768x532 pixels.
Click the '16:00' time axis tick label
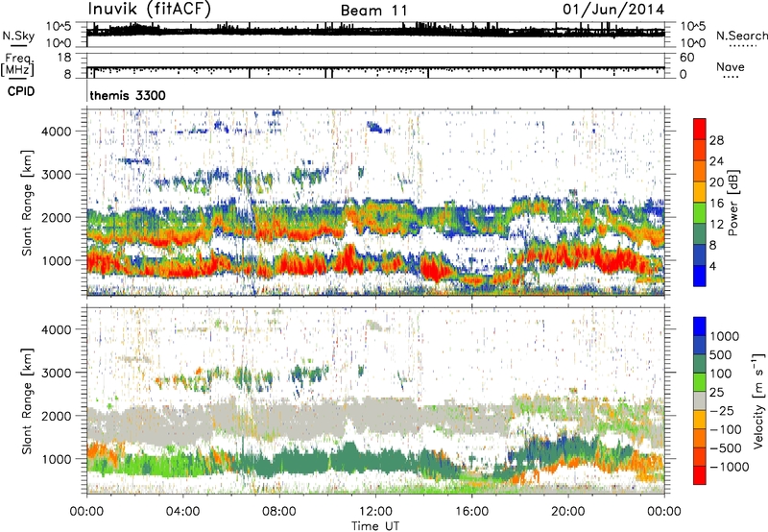471,512
